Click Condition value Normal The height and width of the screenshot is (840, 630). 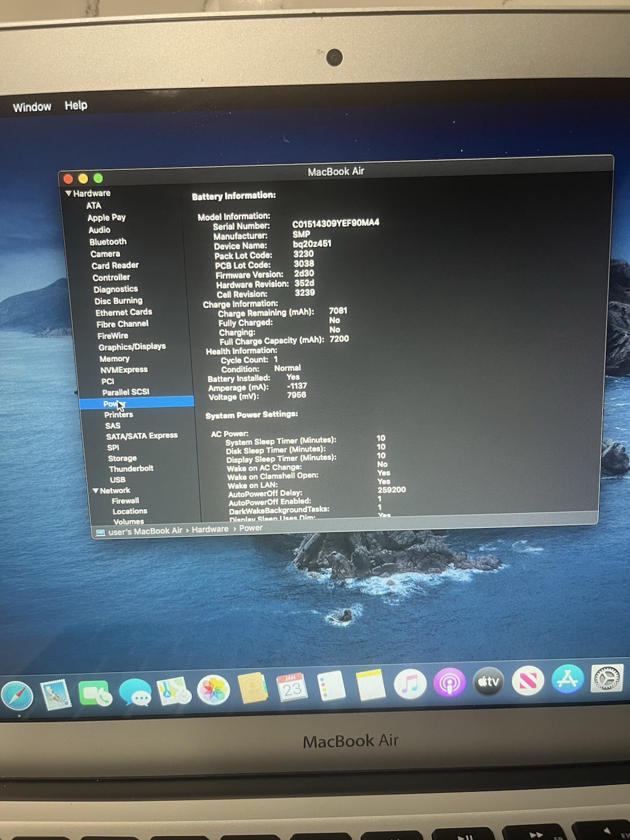tap(288, 368)
